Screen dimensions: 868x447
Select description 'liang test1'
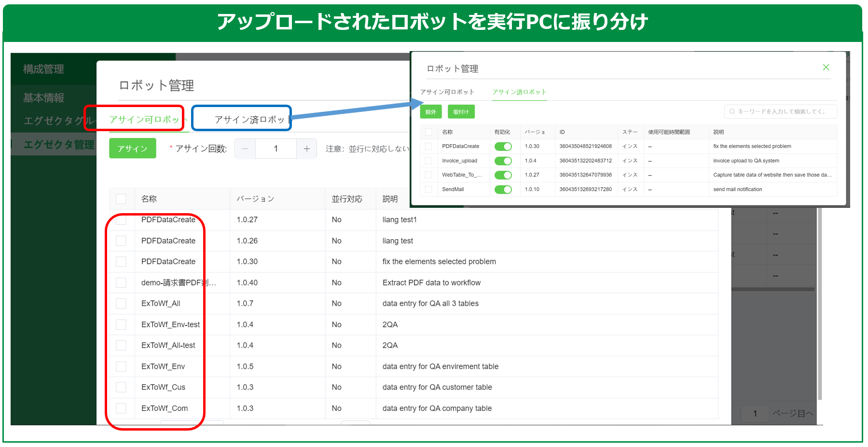[400, 219]
